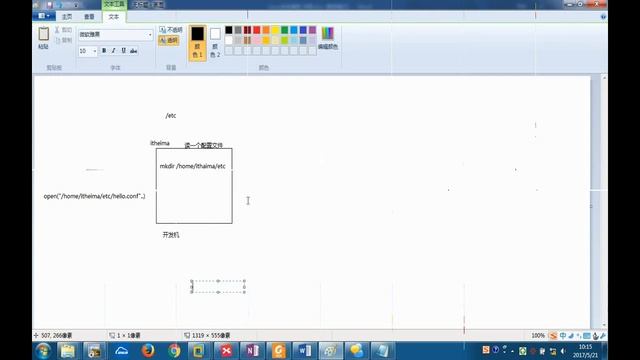Screen dimensions: 640x360
Task: Switch to the View ribbon tab
Action: 89,16
